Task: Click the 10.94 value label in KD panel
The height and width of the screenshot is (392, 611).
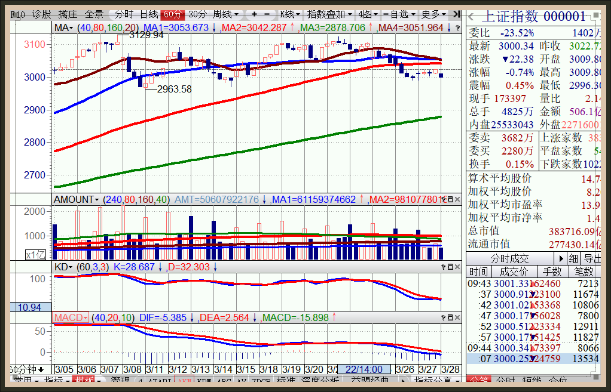Action: [30, 307]
